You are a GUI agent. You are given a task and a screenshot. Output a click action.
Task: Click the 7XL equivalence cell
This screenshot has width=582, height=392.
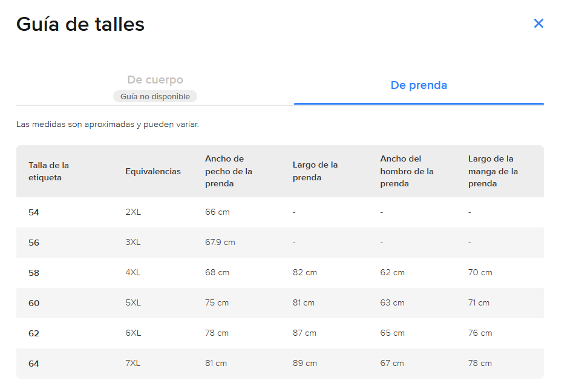point(133,363)
